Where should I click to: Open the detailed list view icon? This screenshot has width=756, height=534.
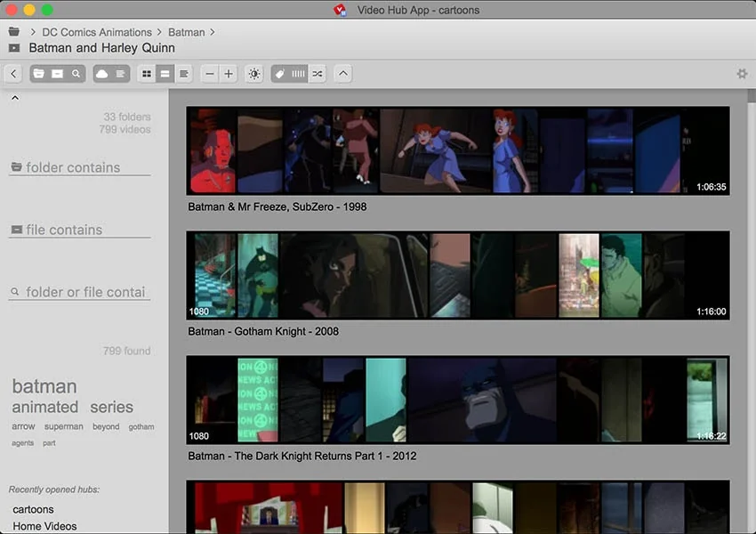tap(184, 74)
